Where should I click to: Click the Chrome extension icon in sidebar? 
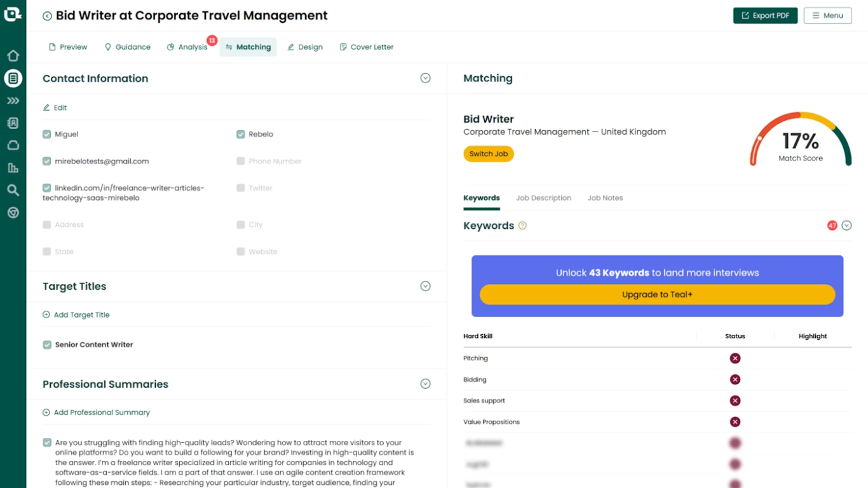pyautogui.click(x=13, y=213)
